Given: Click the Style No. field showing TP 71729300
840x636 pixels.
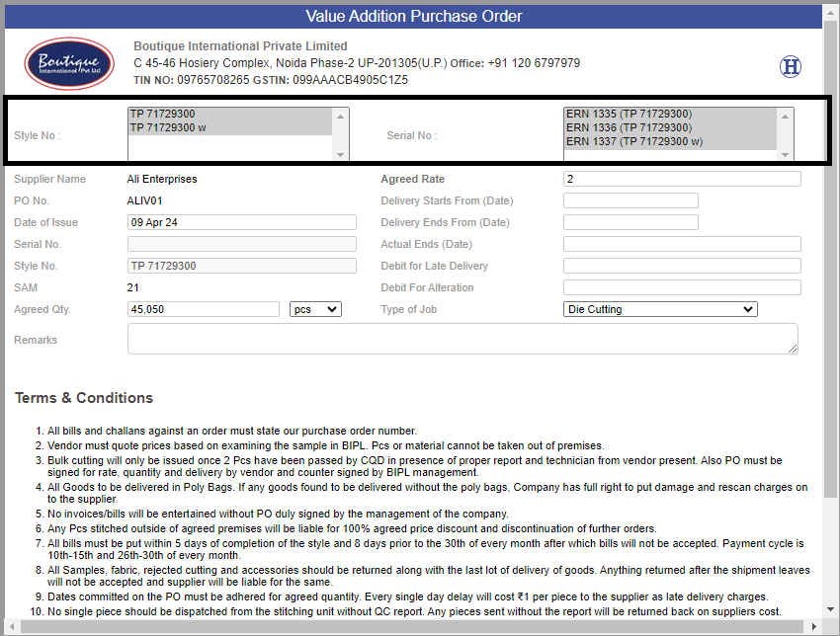Looking at the screenshot, I should (x=241, y=266).
